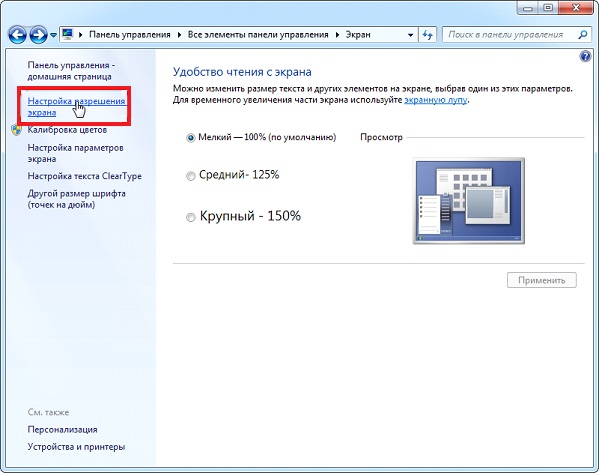Open the recent pages dropdown arrow
599x473 pixels.
pos(53,35)
